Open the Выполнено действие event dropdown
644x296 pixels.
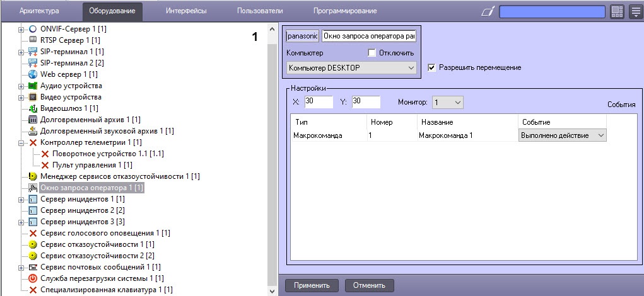[x=562, y=135]
